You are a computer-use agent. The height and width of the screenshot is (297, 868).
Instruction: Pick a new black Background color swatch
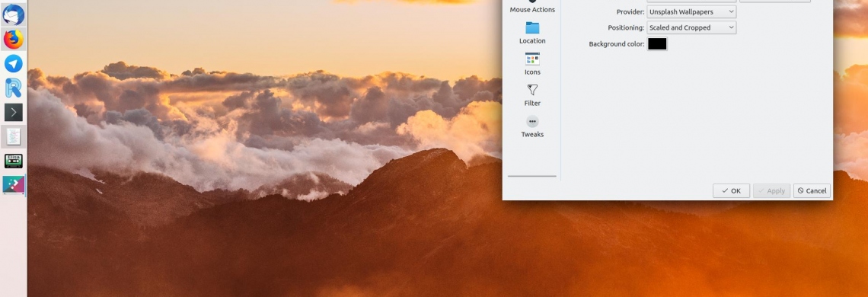coord(657,43)
